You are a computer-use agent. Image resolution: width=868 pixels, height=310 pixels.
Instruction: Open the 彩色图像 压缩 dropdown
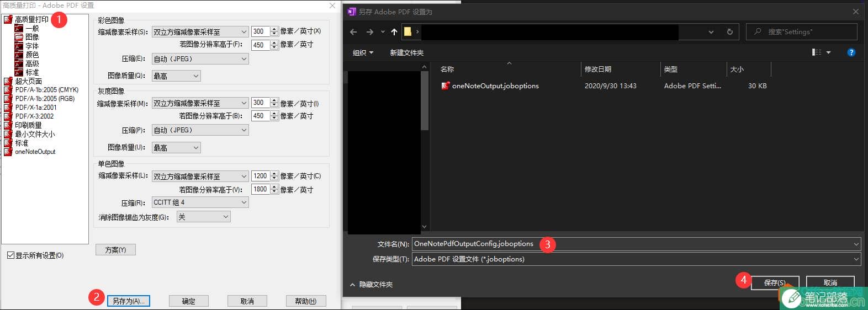click(x=200, y=59)
